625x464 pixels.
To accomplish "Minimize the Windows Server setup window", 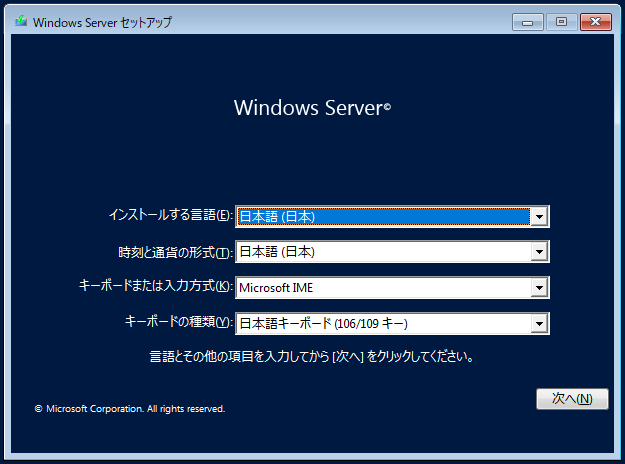I will (527, 22).
